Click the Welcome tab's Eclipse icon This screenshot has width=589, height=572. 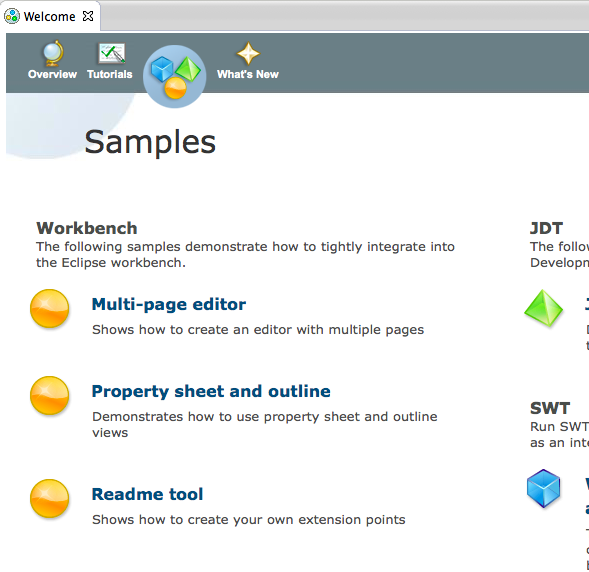[x=12, y=17]
